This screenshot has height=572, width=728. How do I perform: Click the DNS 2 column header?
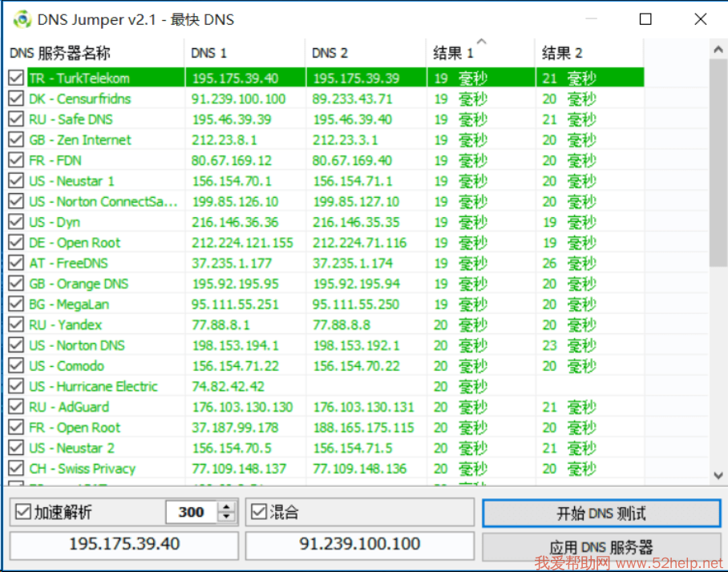(x=366, y=53)
